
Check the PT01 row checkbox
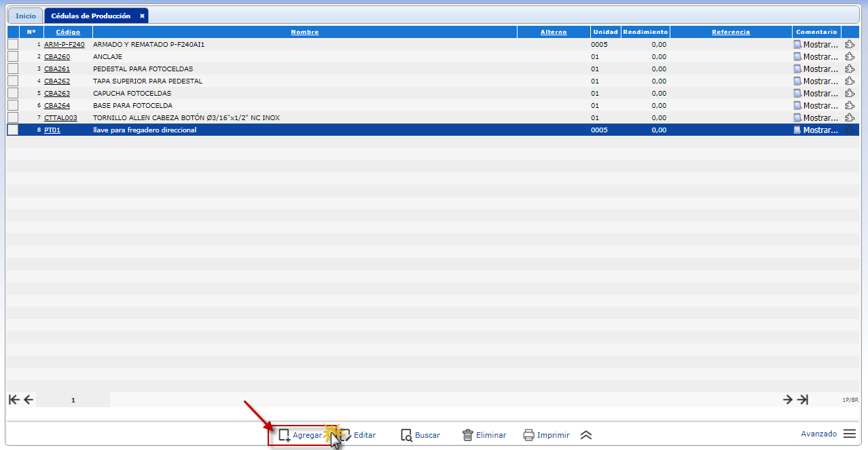pyautogui.click(x=13, y=130)
